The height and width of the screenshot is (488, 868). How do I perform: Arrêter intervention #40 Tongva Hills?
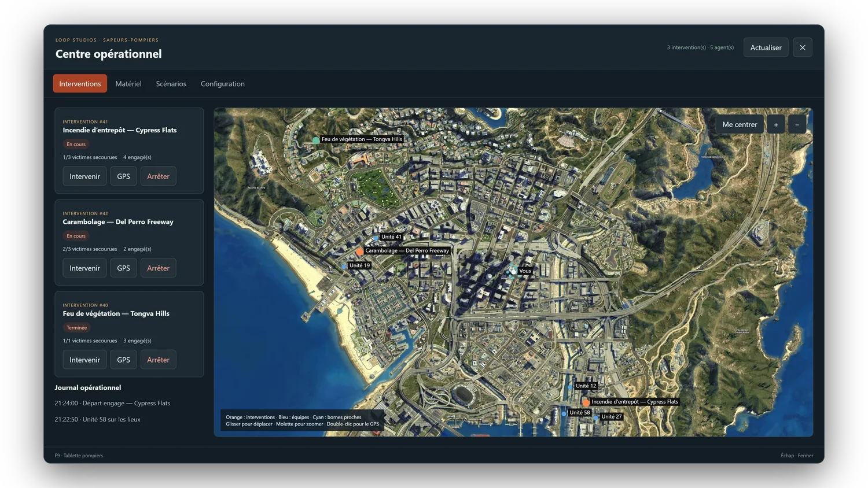(158, 360)
